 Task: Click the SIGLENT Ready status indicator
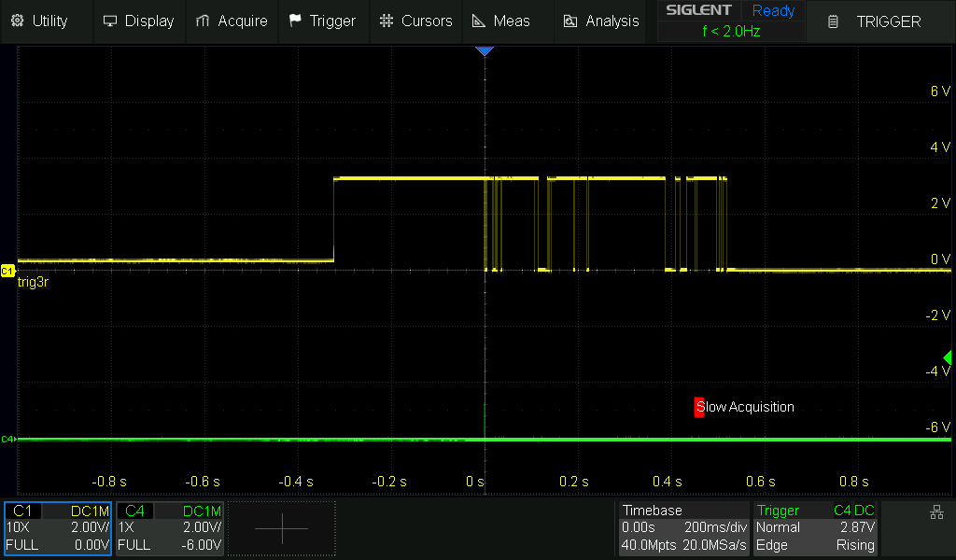(x=730, y=21)
